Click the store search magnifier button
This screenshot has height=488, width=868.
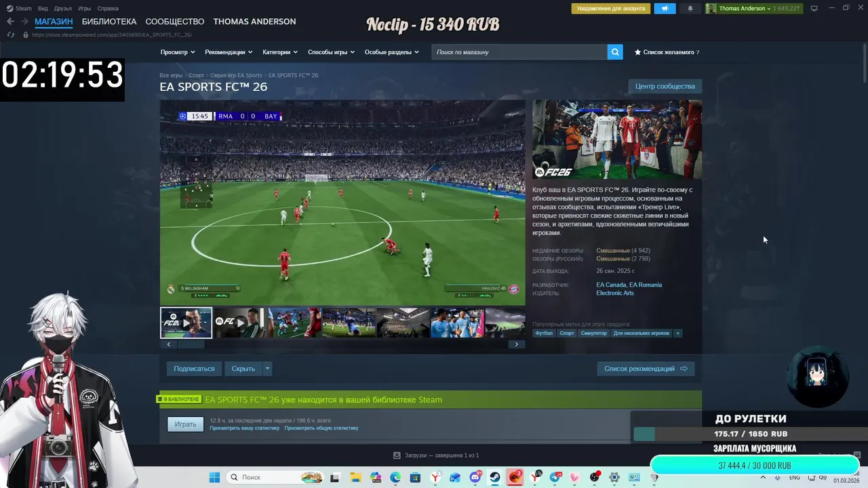click(615, 52)
